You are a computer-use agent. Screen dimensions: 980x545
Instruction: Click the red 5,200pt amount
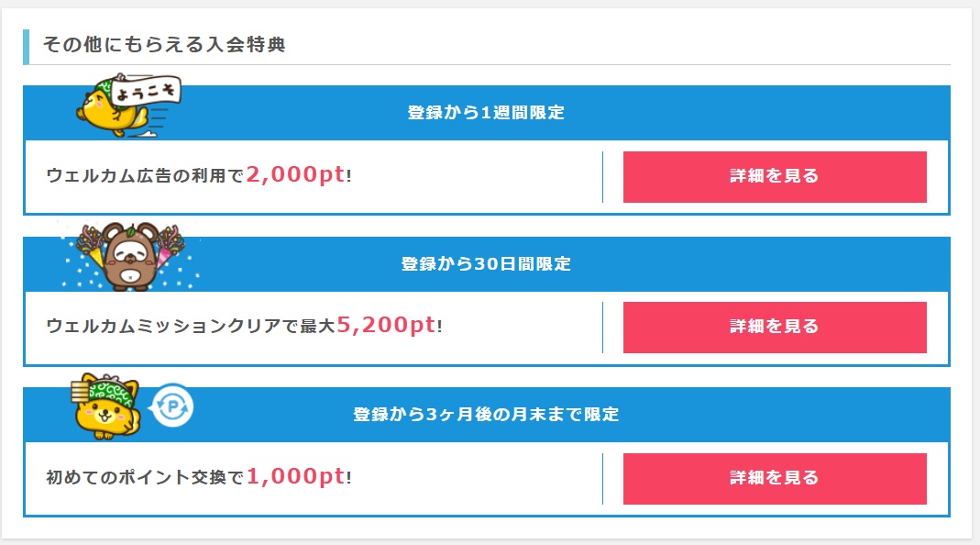(386, 325)
